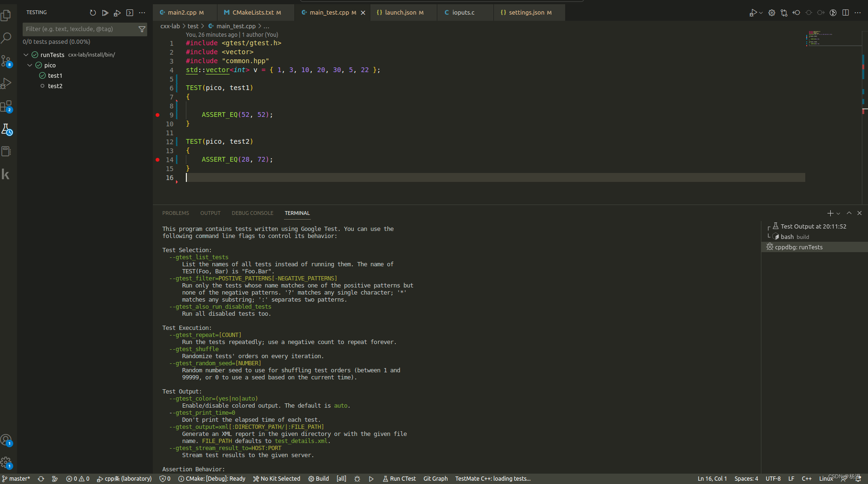
Task: Open the PROBLEMS panel tab
Action: (175, 213)
